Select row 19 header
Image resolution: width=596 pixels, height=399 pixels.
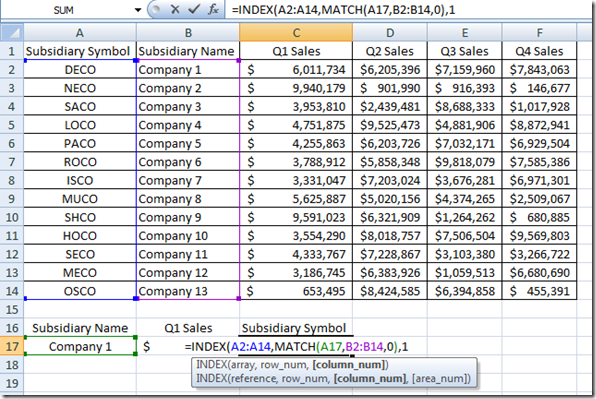11,383
